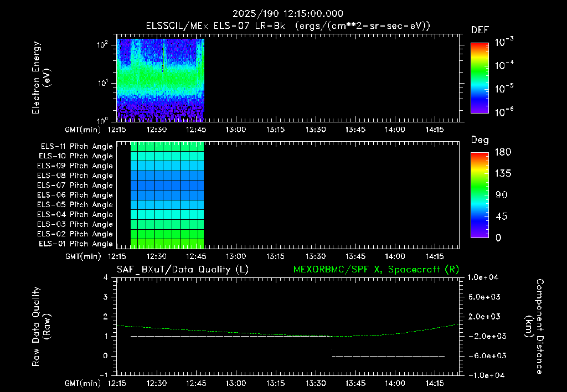Click the 13:00 time label under the spectrogram panel
This screenshot has height=392, width=567.
(236, 130)
